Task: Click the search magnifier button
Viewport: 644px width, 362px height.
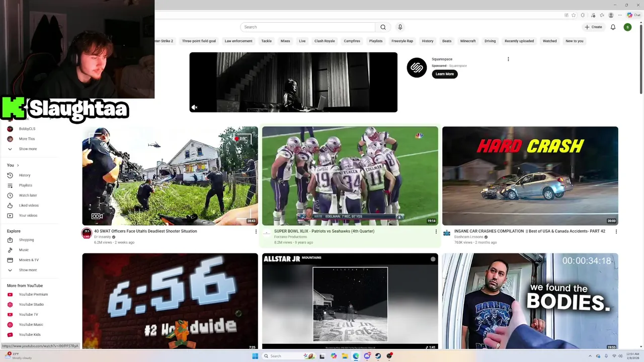Action: (383, 27)
